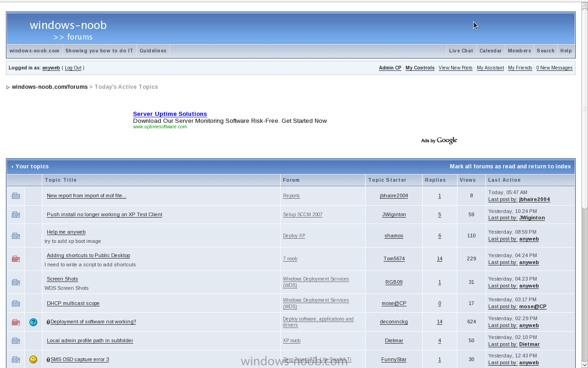This screenshot has width=588, height=368.
Task: Open topic New report from import of mof file
Action: click(x=86, y=196)
